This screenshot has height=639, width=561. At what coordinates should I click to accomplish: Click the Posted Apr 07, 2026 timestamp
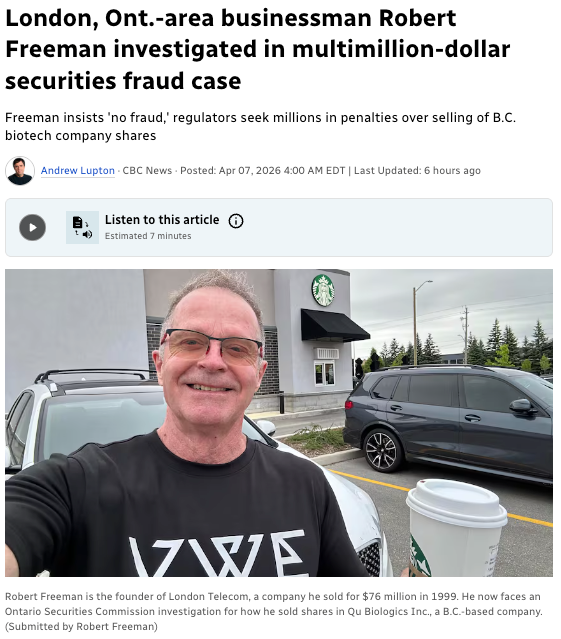(x=262, y=170)
